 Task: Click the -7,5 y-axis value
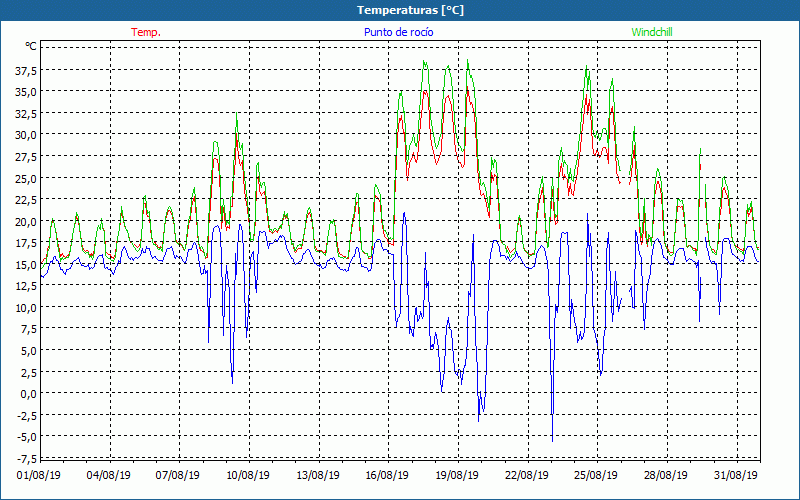[27, 458]
